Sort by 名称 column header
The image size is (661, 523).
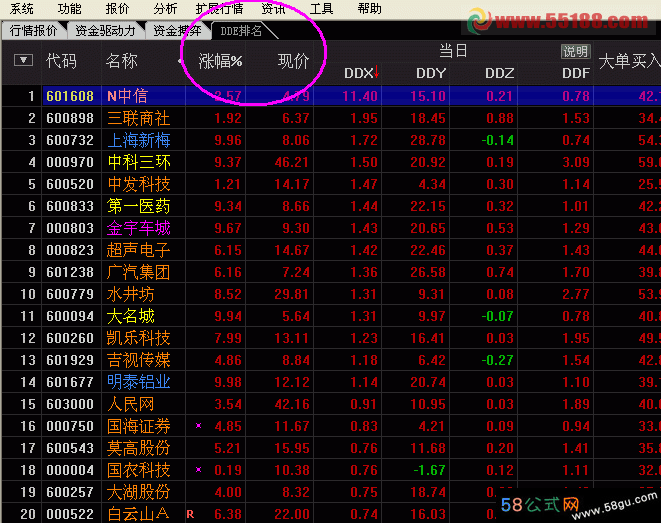pyautogui.click(x=121, y=61)
